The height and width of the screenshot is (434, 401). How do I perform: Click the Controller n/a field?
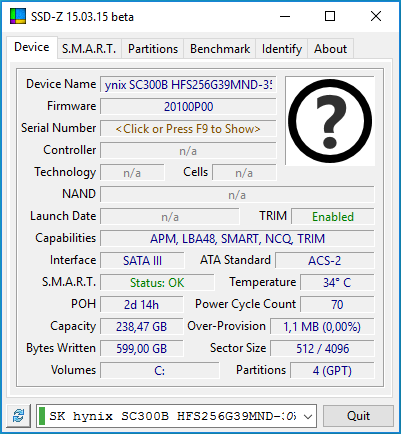(x=188, y=151)
